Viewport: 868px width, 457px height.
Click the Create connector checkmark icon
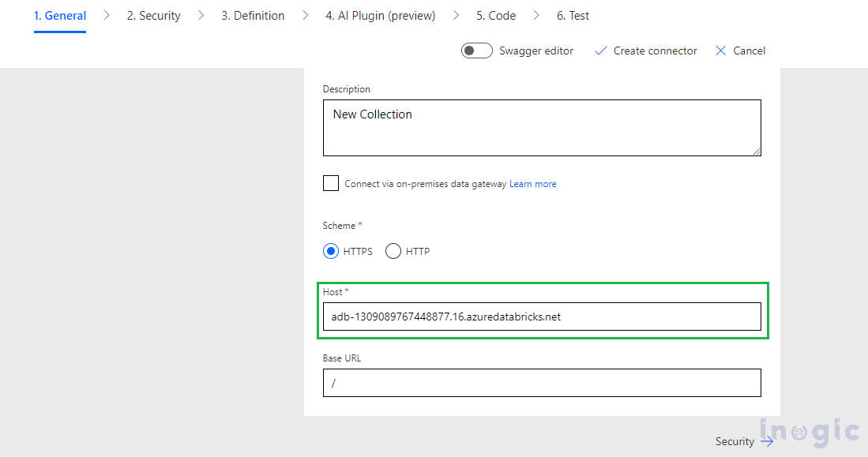(x=600, y=51)
